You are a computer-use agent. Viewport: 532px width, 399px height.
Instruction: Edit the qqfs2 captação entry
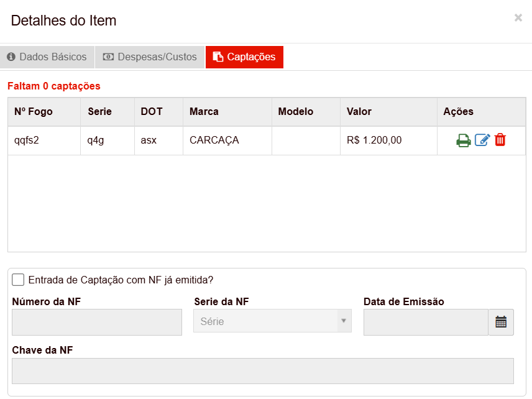[x=482, y=140]
